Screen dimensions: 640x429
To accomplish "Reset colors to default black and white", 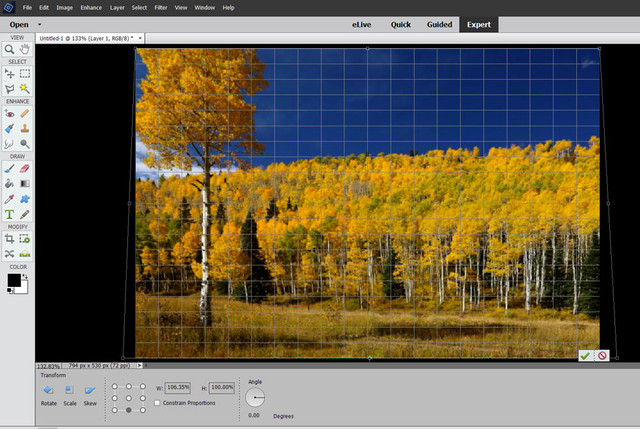I will pos(9,290).
